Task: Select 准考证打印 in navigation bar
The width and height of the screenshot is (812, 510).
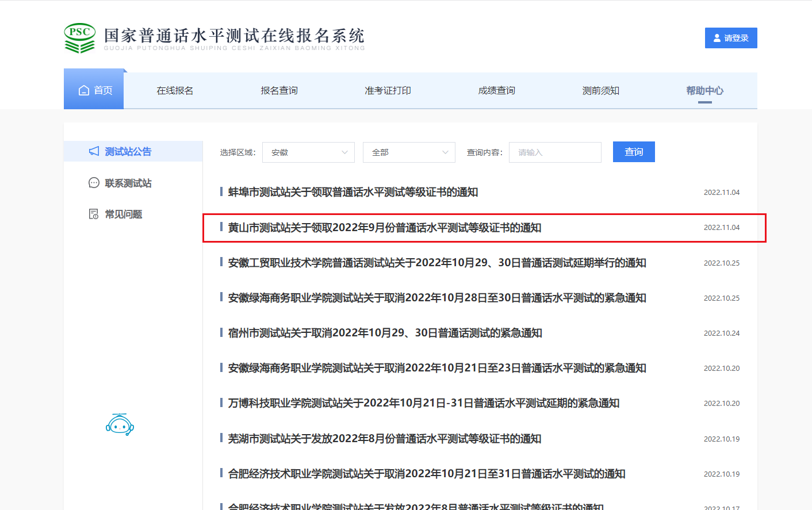Action: [388, 90]
